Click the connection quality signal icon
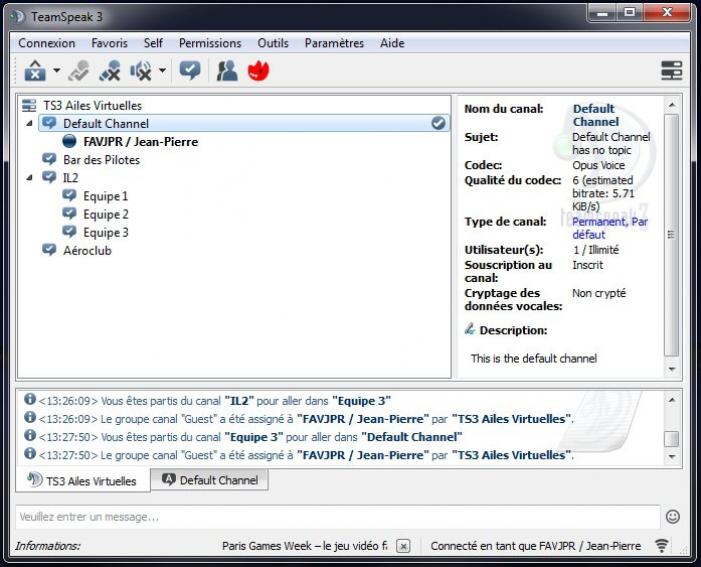The image size is (701, 567). pos(662,546)
